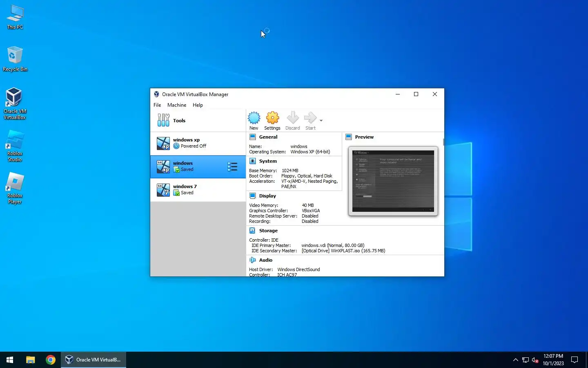This screenshot has width=588, height=368.
Task: Click the Display section header
Action: tap(267, 196)
